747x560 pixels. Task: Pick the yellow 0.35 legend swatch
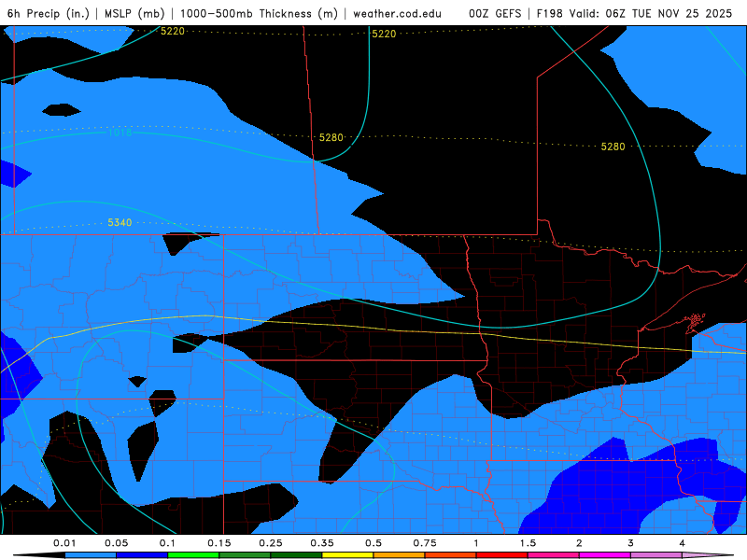pyautogui.click(x=347, y=555)
